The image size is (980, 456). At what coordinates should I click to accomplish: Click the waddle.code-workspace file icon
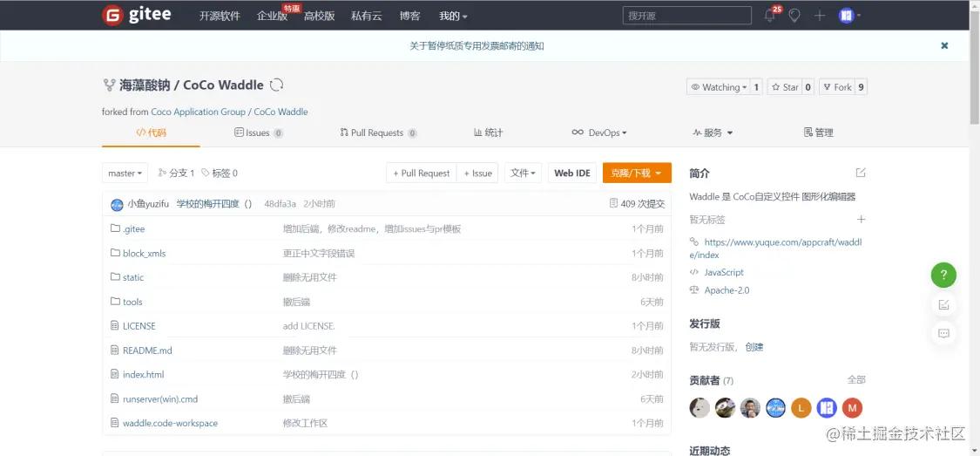(114, 422)
